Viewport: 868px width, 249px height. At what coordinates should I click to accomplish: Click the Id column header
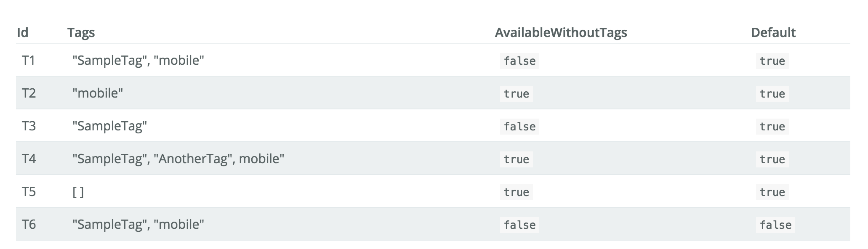point(23,32)
